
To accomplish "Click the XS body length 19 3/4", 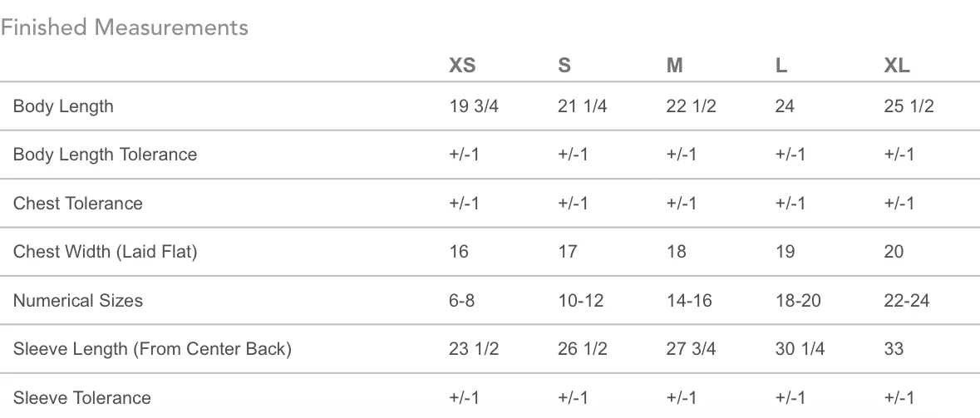I will pyautogui.click(x=473, y=106).
